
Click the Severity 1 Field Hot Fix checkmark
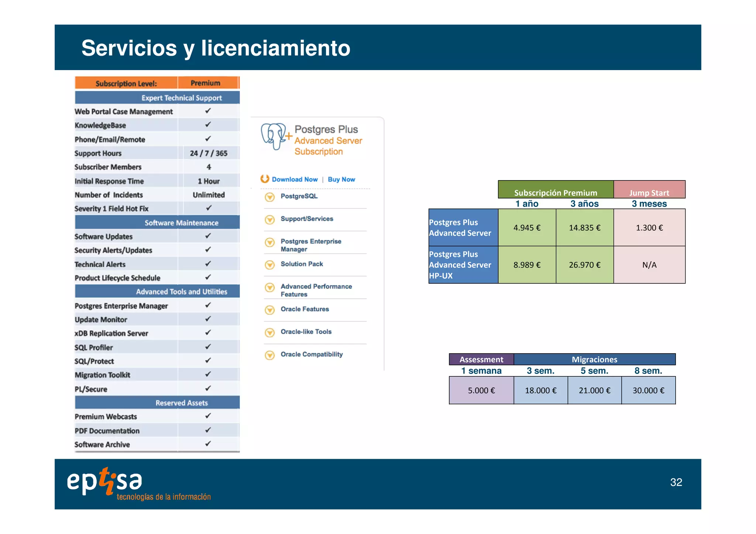[x=209, y=208]
